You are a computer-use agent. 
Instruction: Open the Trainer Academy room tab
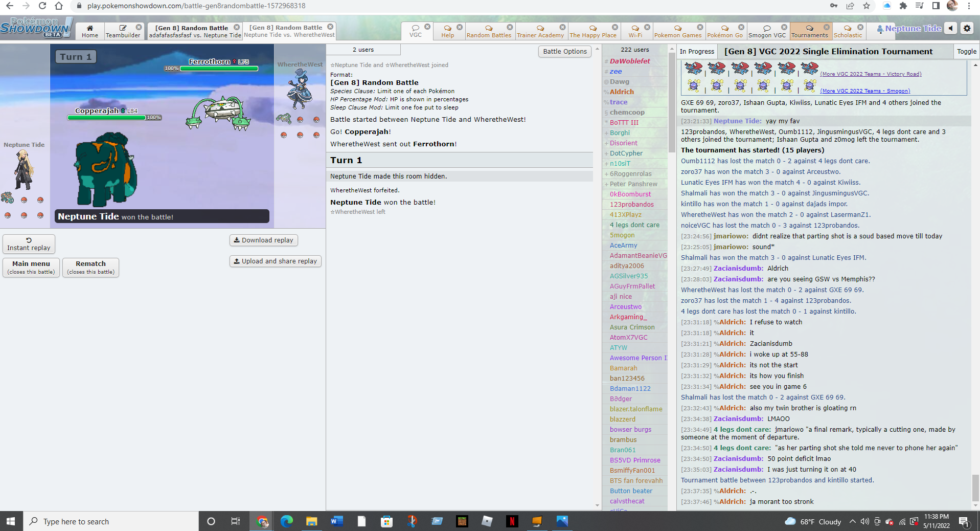tap(540, 31)
